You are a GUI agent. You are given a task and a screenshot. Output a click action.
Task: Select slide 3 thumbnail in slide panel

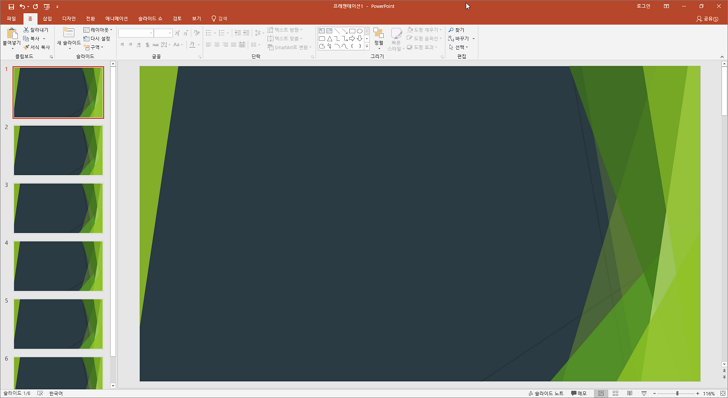pyautogui.click(x=58, y=208)
